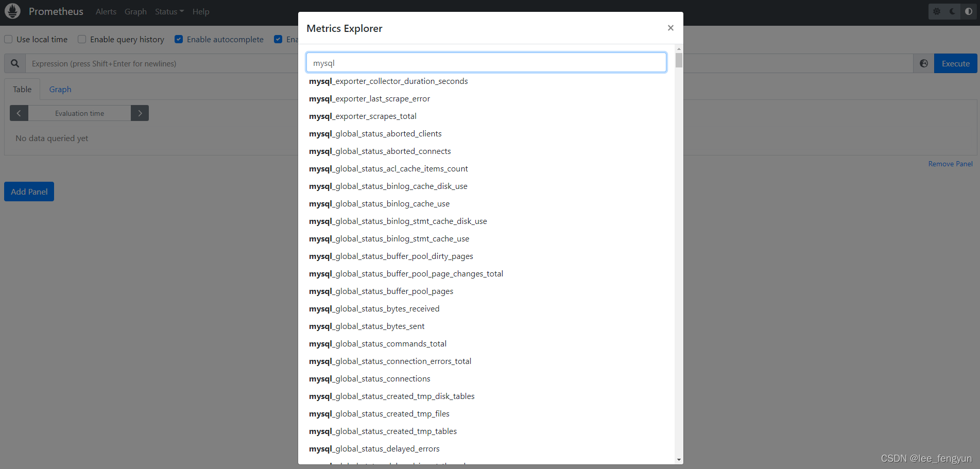Click the Execute button

coord(956,63)
